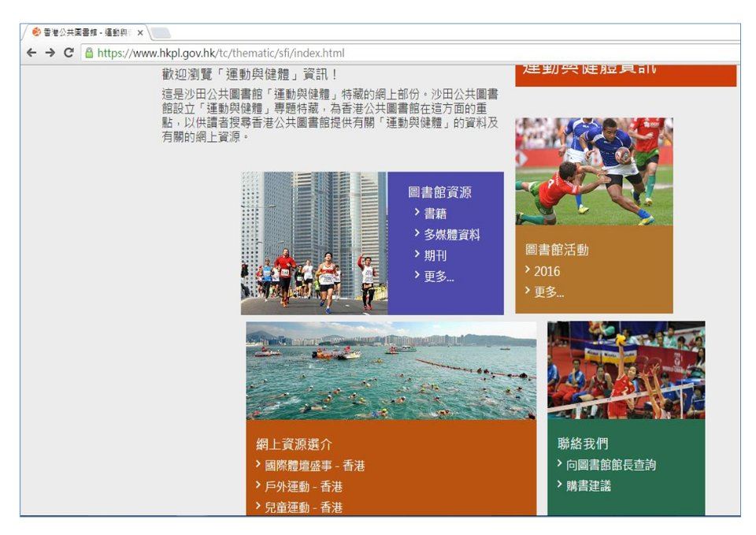Reload the page with refresh icon
Viewport: 756px width, 535px height.
coord(69,54)
